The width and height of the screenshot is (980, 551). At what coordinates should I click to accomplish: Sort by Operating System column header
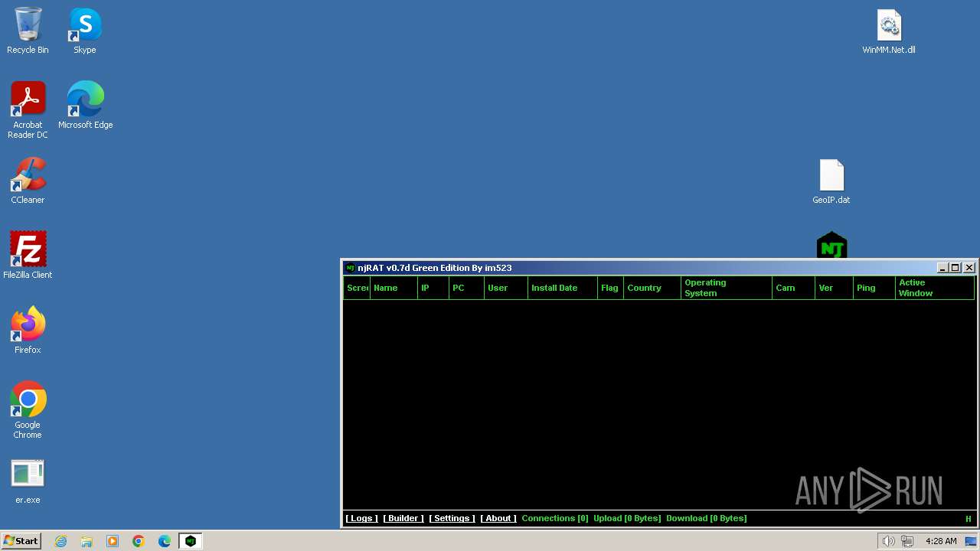pos(727,288)
